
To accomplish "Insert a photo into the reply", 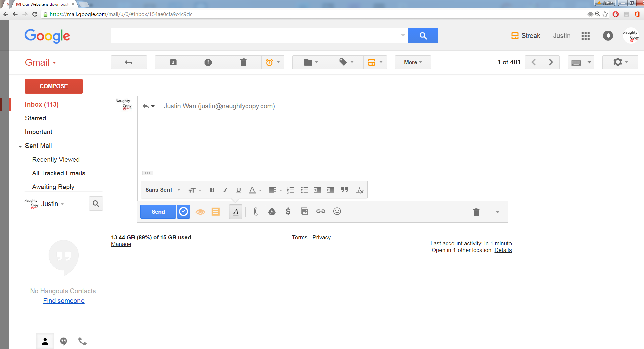I will (x=304, y=212).
